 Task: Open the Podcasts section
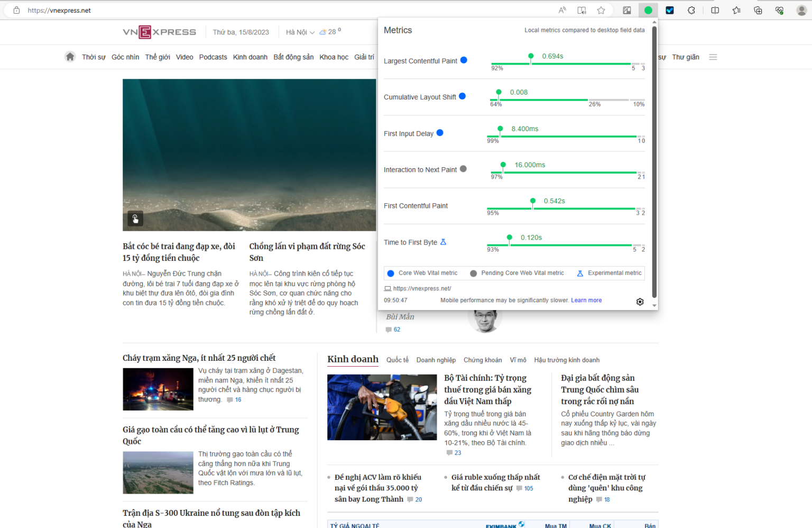(213, 57)
